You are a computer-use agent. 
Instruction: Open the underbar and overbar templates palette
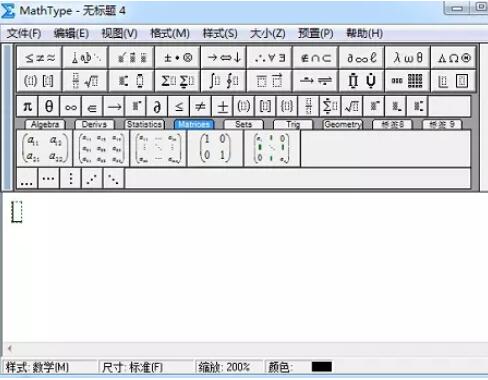point(269,81)
